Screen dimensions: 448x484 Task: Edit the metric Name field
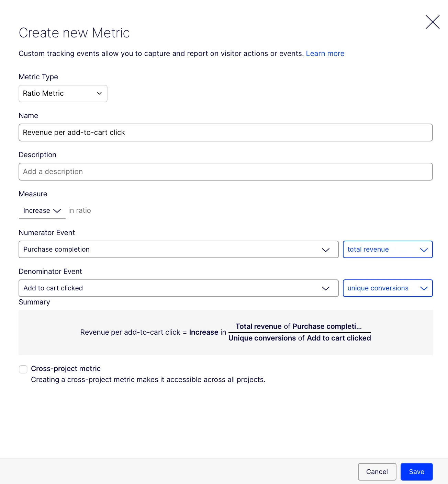click(x=225, y=132)
